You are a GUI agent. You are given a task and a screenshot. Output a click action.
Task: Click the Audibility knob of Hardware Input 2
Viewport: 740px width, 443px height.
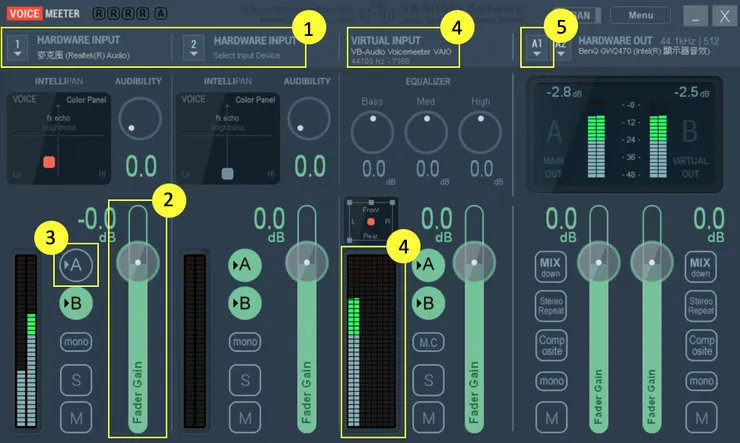click(x=309, y=118)
